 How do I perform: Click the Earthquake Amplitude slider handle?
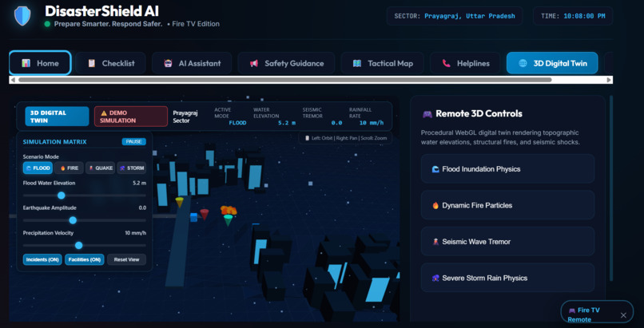click(x=73, y=220)
